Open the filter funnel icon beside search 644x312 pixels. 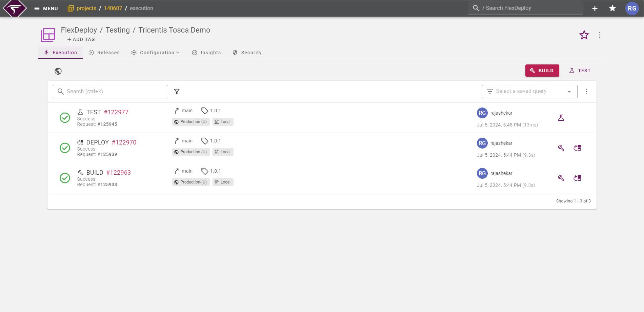tap(177, 92)
